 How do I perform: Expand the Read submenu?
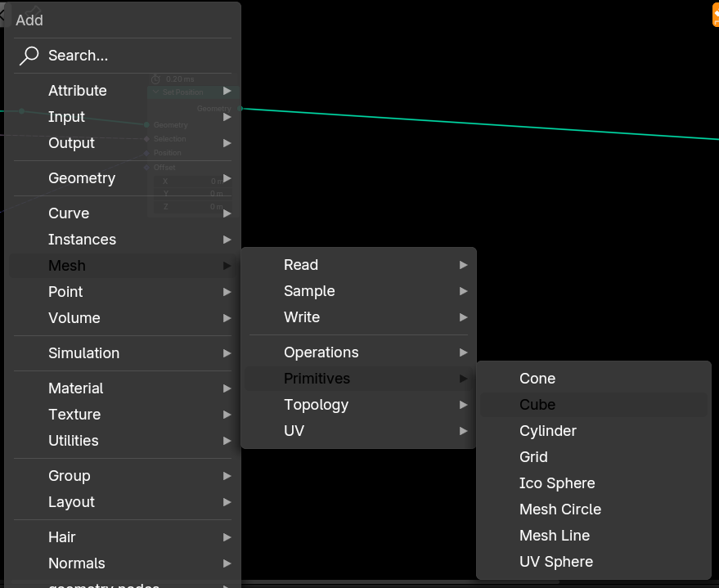click(358, 265)
